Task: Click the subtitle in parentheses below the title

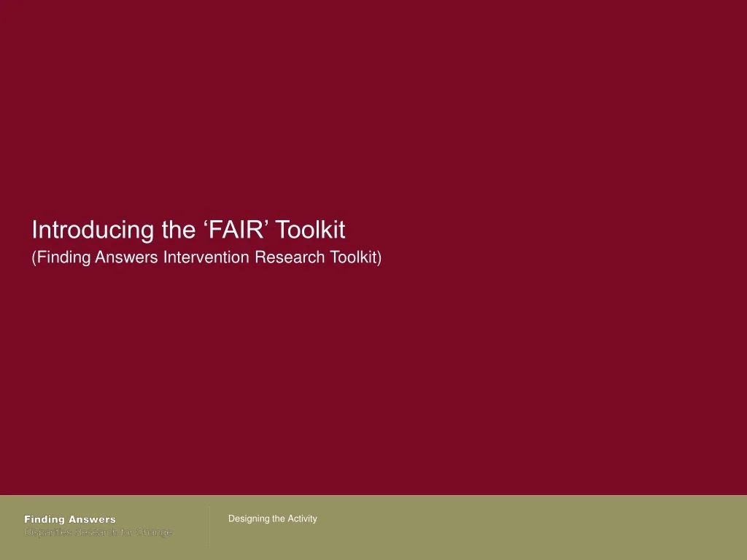Action: tap(206, 257)
